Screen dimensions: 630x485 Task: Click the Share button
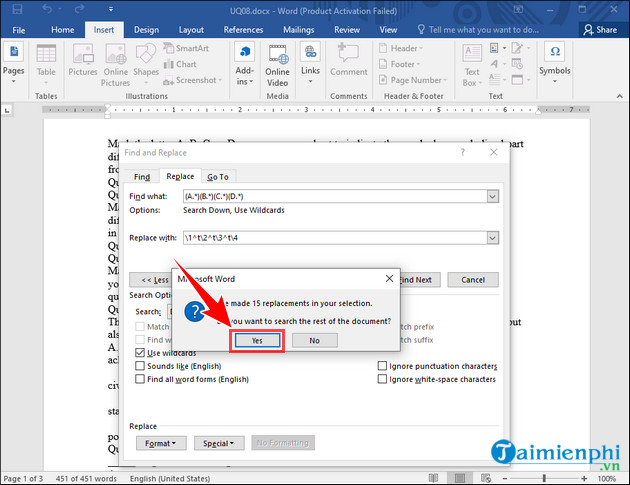[x=600, y=30]
